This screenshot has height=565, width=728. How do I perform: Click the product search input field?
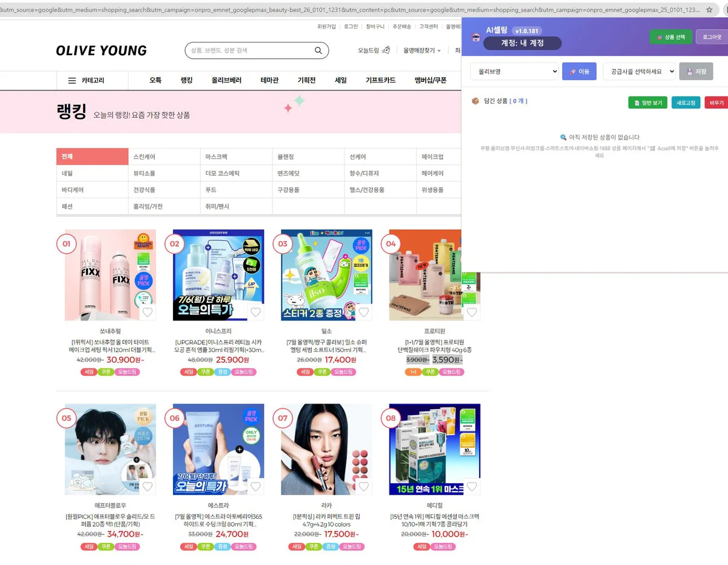(251, 50)
